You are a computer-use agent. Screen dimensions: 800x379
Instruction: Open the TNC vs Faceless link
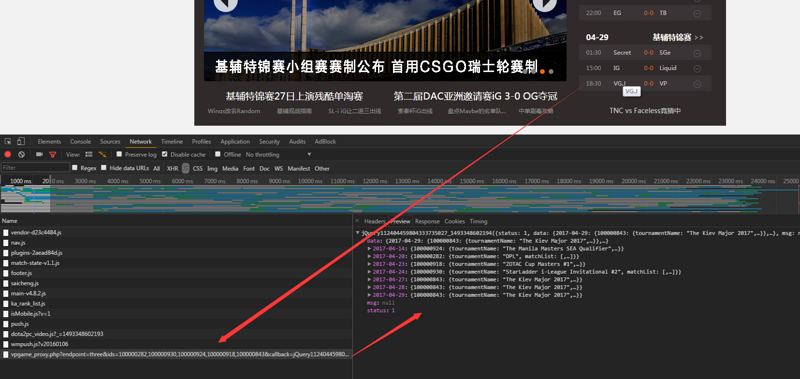(645, 111)
